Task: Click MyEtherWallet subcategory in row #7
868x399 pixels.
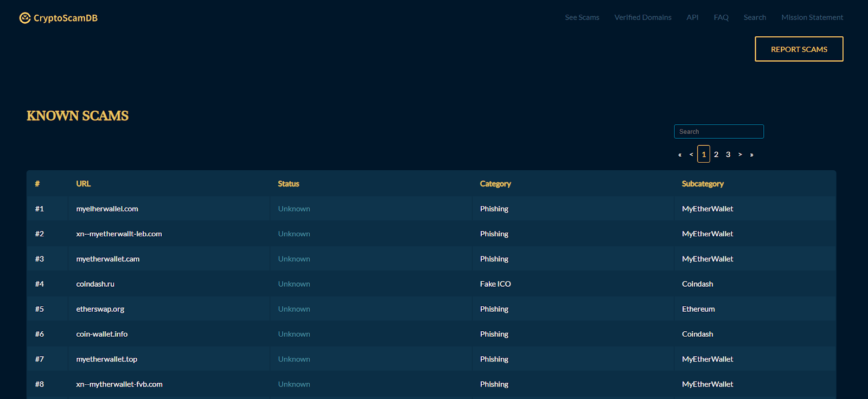Action: tap(707, 359)
